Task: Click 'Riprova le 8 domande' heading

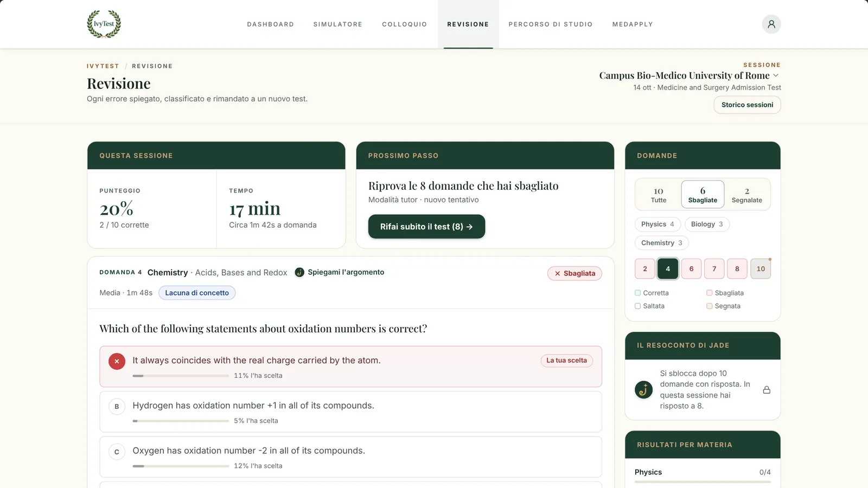Action: 463,186
